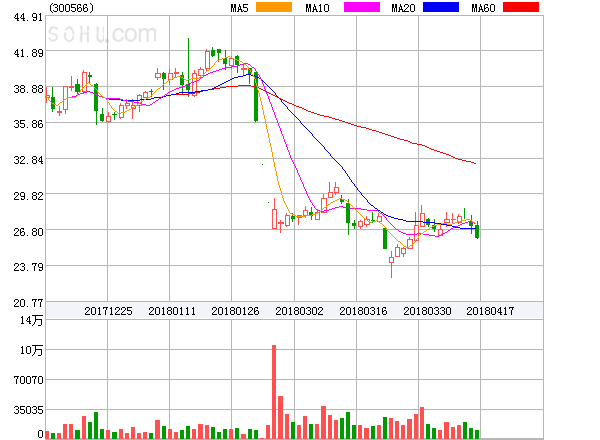Viewport: 600px width, 440px height.
Task: Click the MA60 legend label
Action: pos(483,8)
